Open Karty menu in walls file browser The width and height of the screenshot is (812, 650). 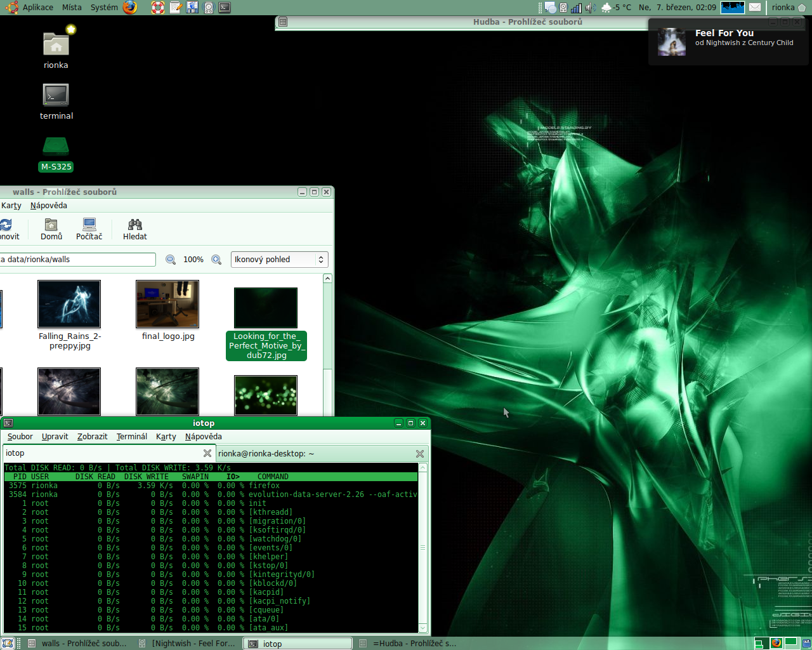pos(11,206)
